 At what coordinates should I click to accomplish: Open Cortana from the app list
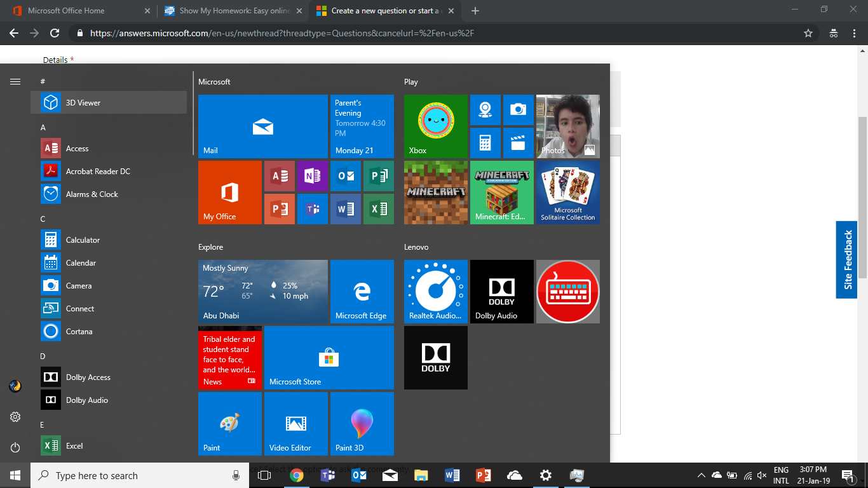[109, 332]
